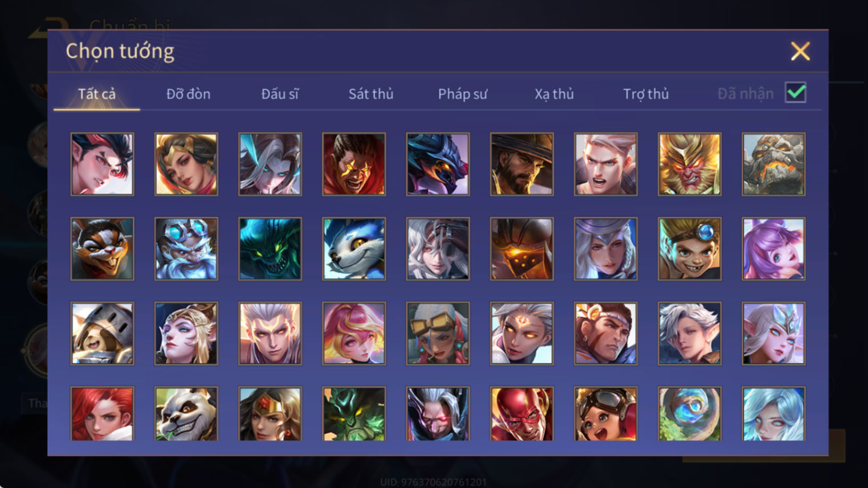Select the golden monkey king hero
The width and height of the screenshot is (868, 488).
click(x=690, y=165)
